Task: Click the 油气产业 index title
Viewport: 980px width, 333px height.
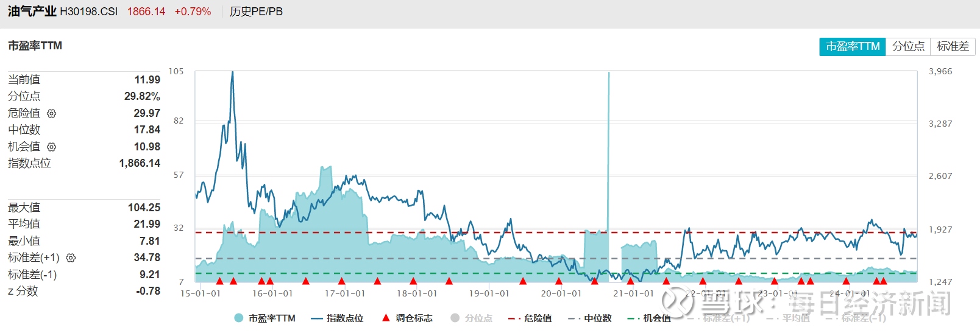Action: (x=32, y=12)
